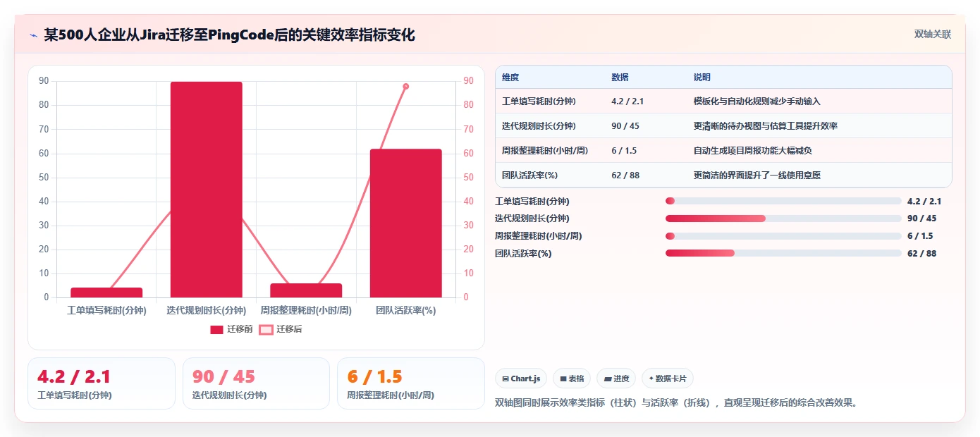Click progress value 90 / 45

point(922,218)
